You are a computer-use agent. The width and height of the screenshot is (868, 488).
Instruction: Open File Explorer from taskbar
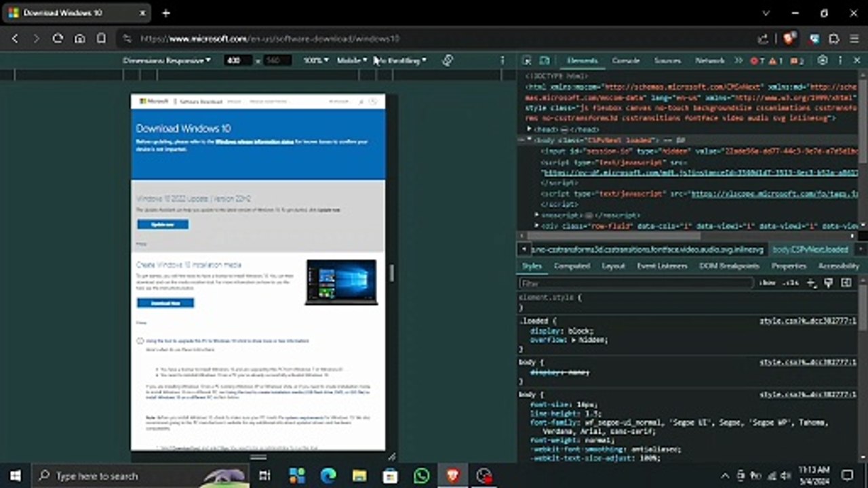tap(359, 476)
